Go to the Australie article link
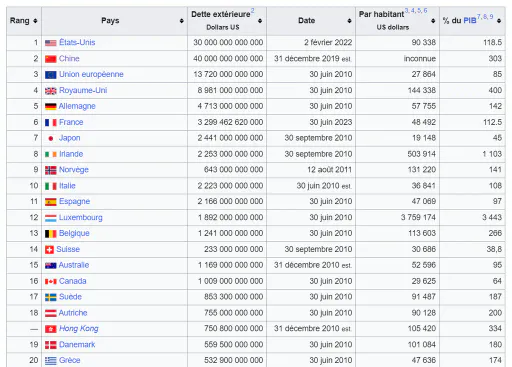Image resolution: width=512 pixels, height=367 pixels. pos(74,265)
